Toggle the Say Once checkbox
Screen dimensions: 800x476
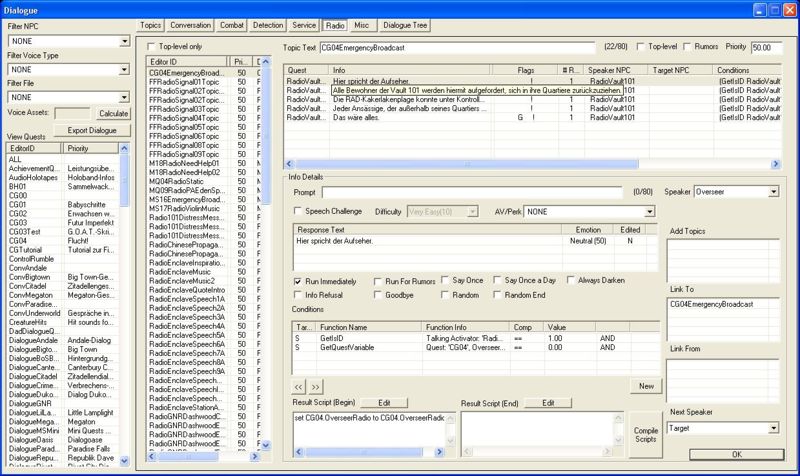click(445, 281)
